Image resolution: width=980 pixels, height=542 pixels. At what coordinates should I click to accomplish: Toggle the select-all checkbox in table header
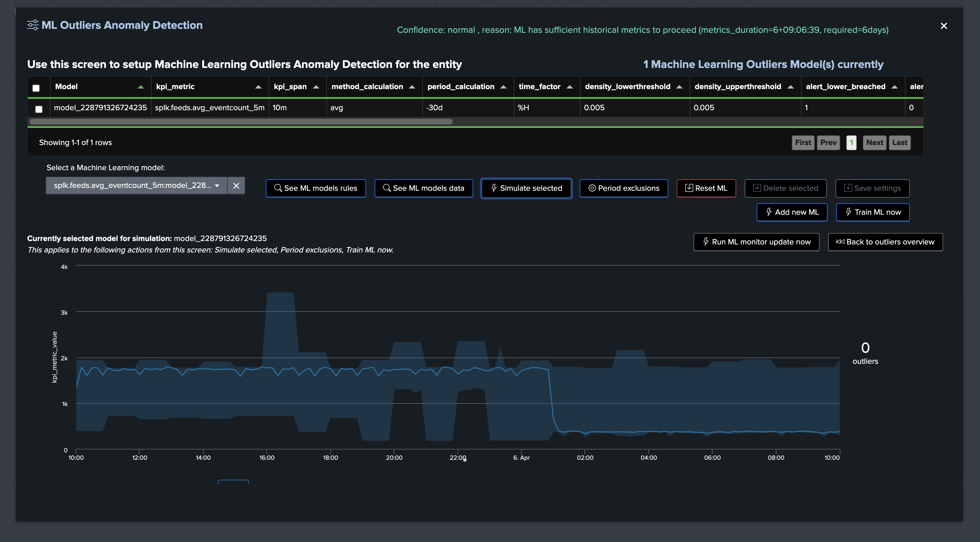pyautogui.click(x=36, y=88)
